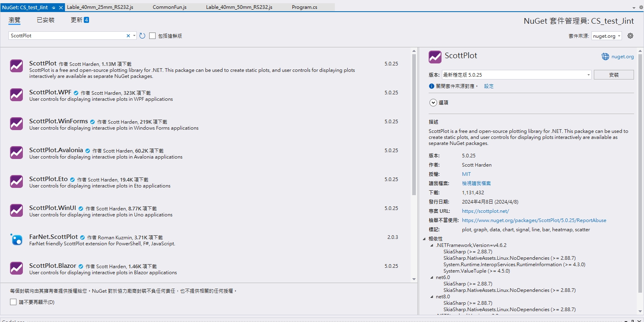
Task: Click the nuget.org globe icon
Action: pos(605,57)
